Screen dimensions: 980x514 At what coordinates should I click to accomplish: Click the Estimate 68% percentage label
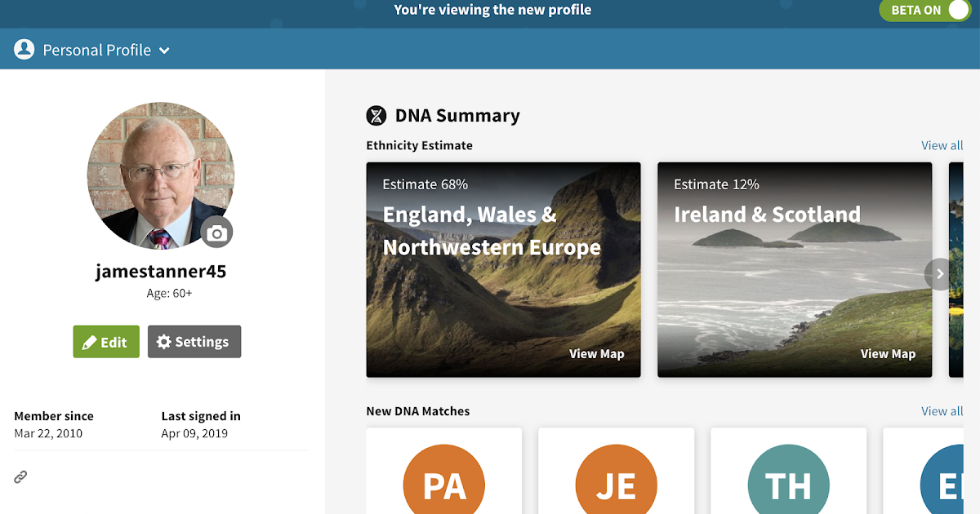point(424,184)
